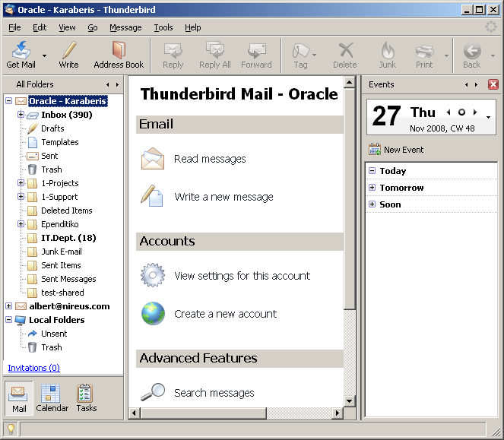Expand the Soon events group

tap(372, 204)
